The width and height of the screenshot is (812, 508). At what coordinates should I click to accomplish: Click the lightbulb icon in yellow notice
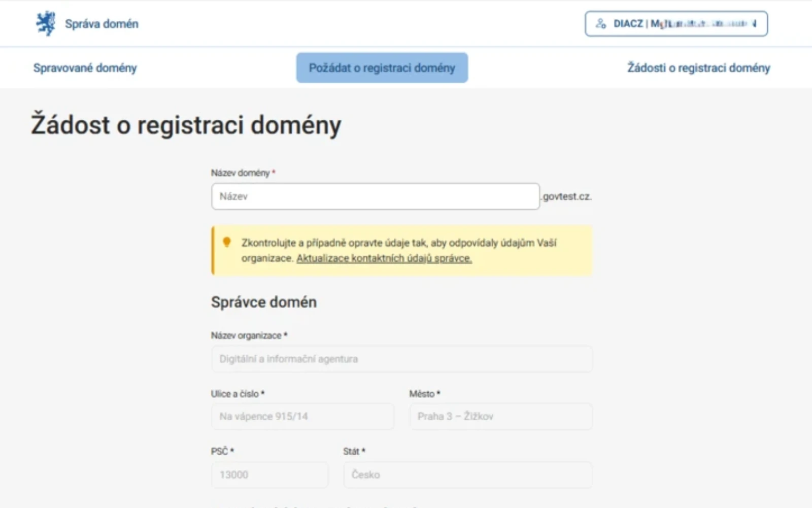coord(227,242)
